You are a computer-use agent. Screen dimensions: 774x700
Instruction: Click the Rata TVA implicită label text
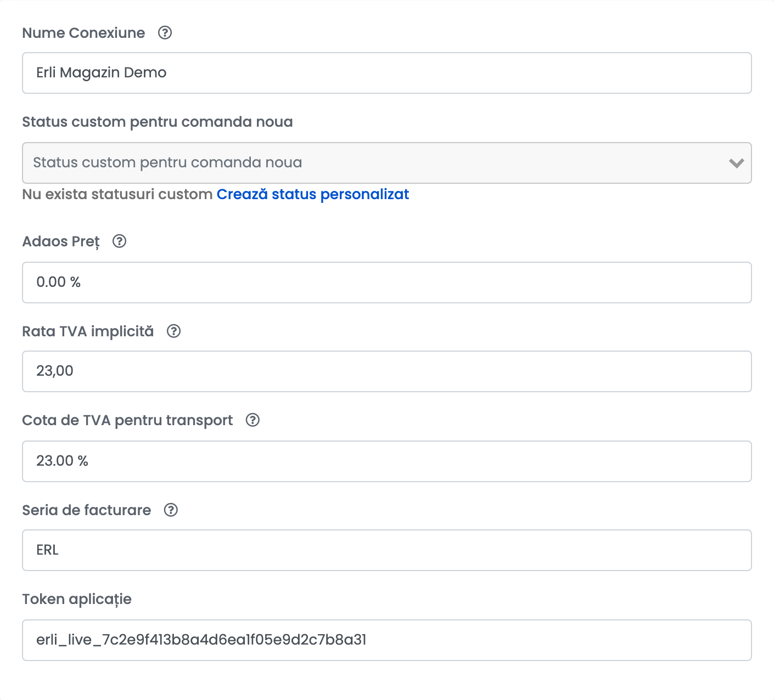point(88,331)
